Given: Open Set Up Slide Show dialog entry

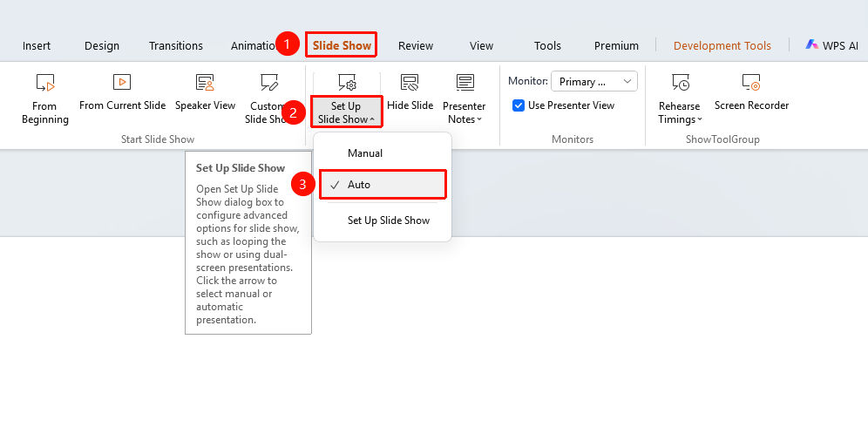Looking at the screenshot, I should (x=383, y=220).
